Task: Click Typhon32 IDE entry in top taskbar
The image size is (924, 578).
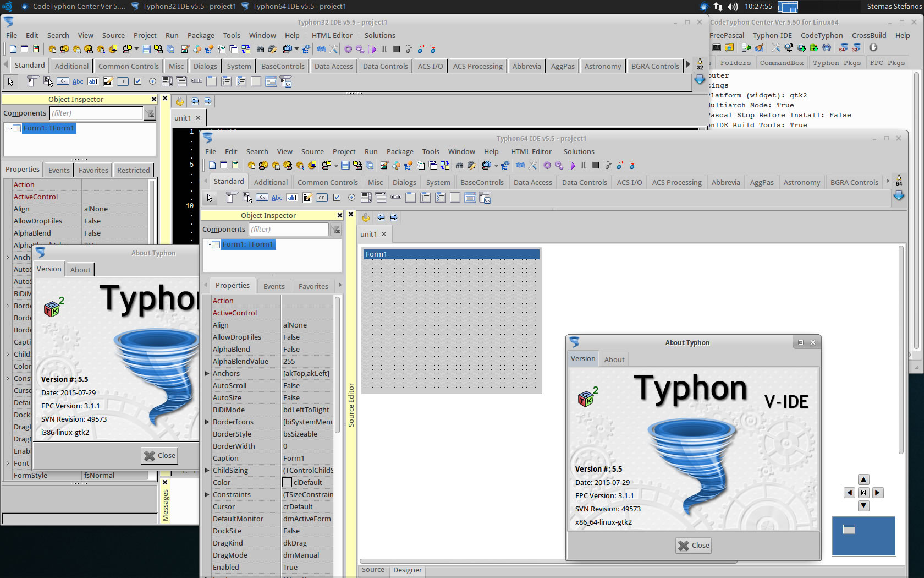Action: [x=184, y=6]
